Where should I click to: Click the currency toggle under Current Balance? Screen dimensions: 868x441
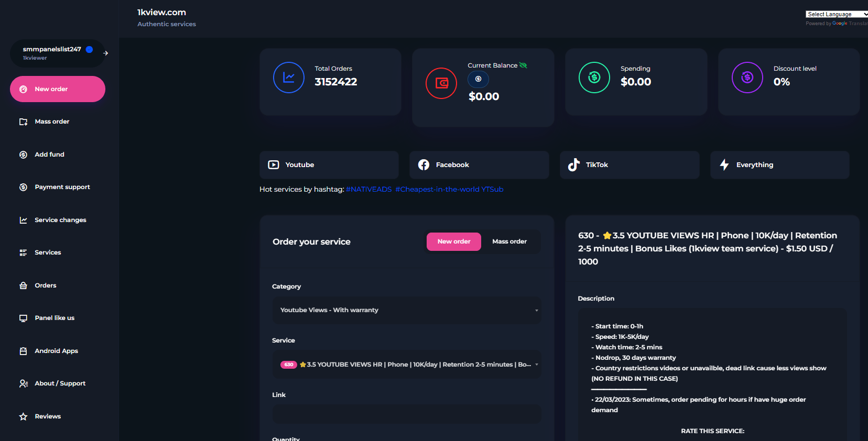[478, 79]
